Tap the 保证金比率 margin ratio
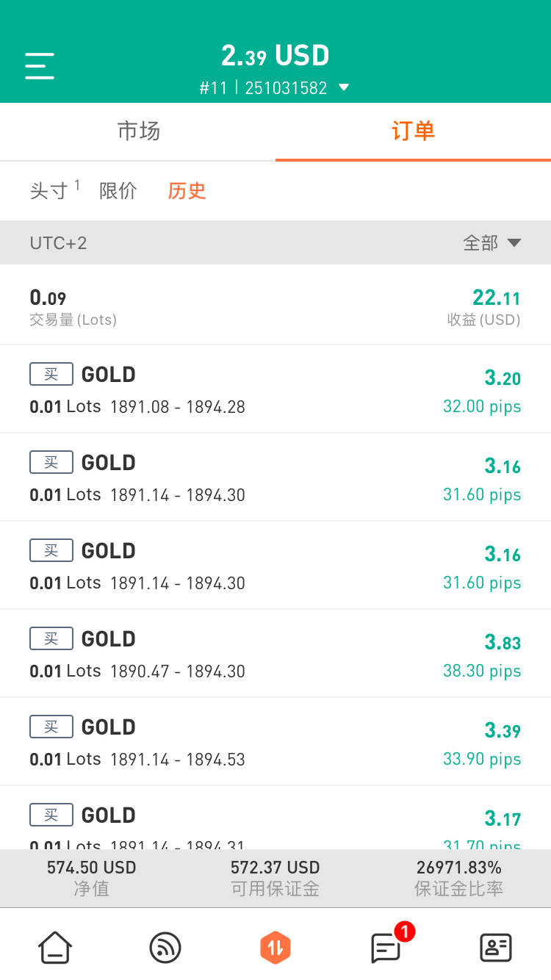 pyautogui.click(x=458, y=877)
